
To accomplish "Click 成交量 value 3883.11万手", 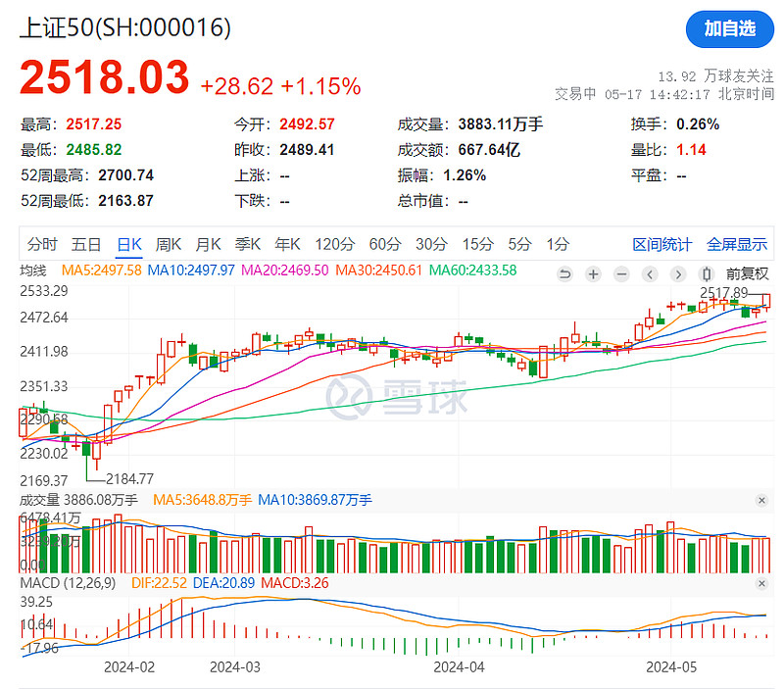I will (501, 124).
